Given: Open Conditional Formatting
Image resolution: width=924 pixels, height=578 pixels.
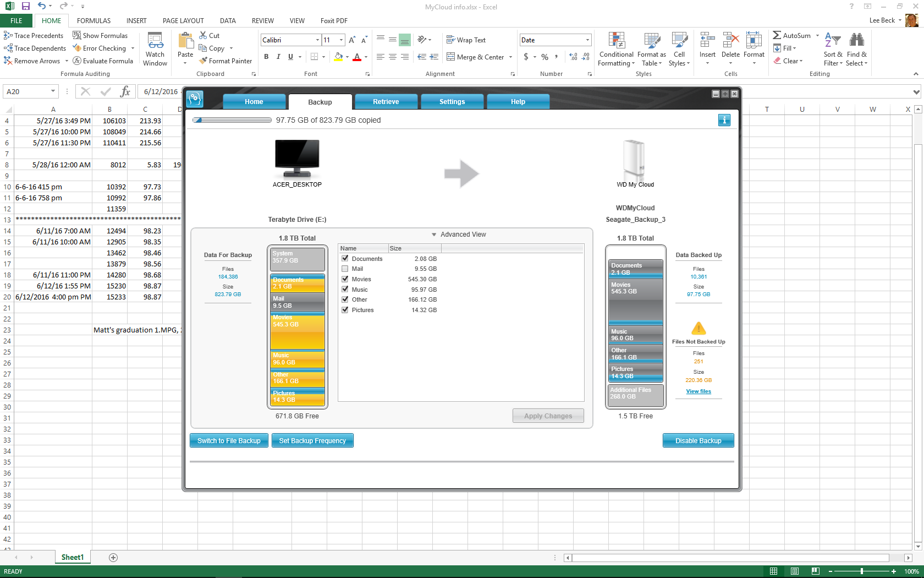Looking at the screenshot, I should click(x=617, y=49).
